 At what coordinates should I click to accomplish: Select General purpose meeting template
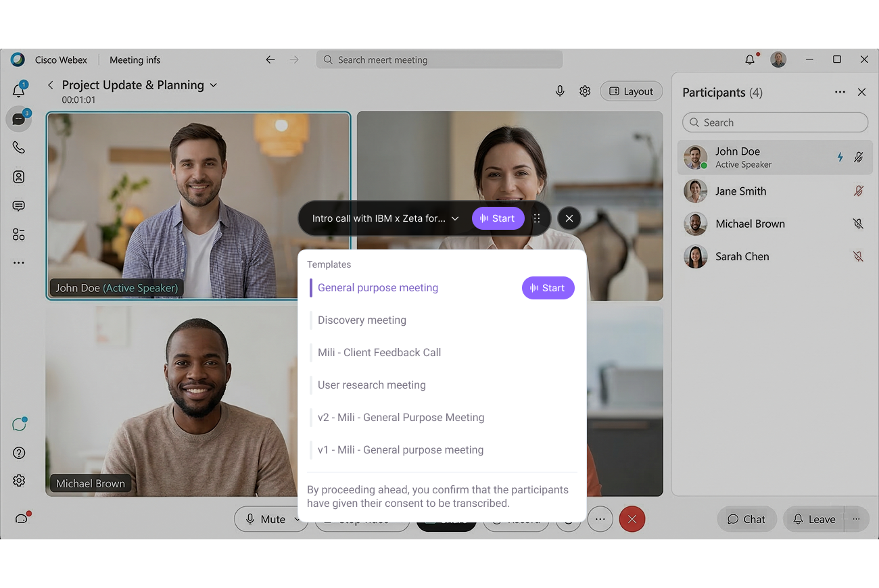click(x=377, y=288)
